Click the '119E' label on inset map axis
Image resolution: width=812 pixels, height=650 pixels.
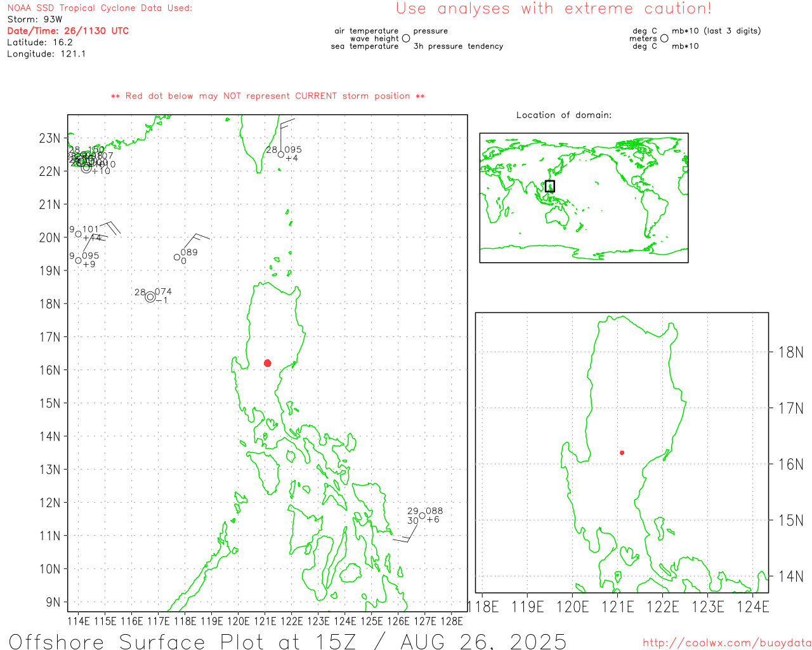(528, 607)
